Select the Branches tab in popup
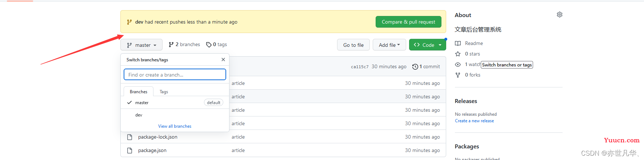This screenshot has width=644, height=160. [139, 91]
